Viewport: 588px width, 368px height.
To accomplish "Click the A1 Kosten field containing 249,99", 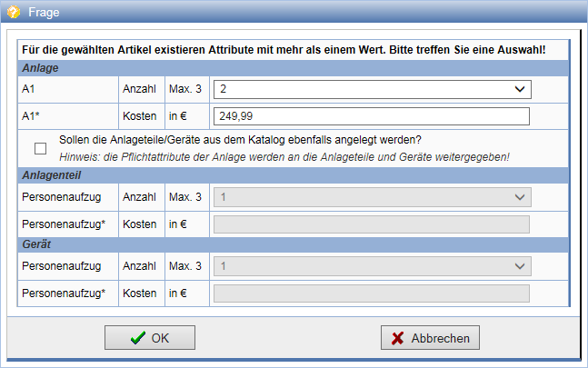I will (372, 116).
